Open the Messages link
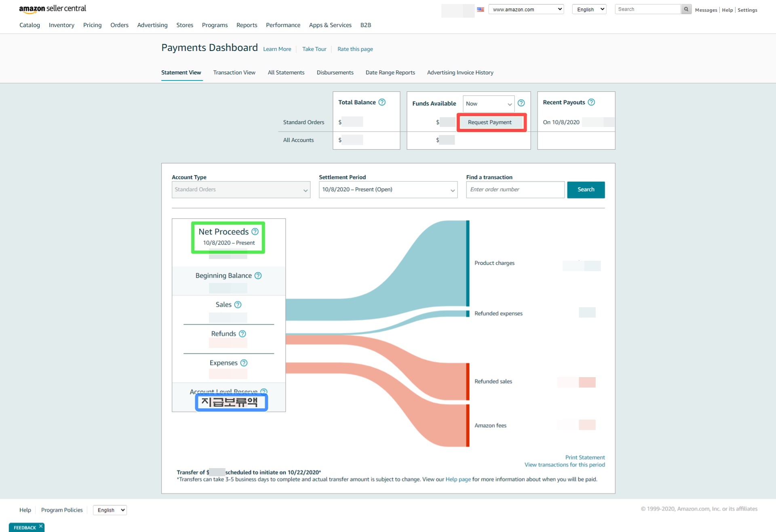 [706, 10]
